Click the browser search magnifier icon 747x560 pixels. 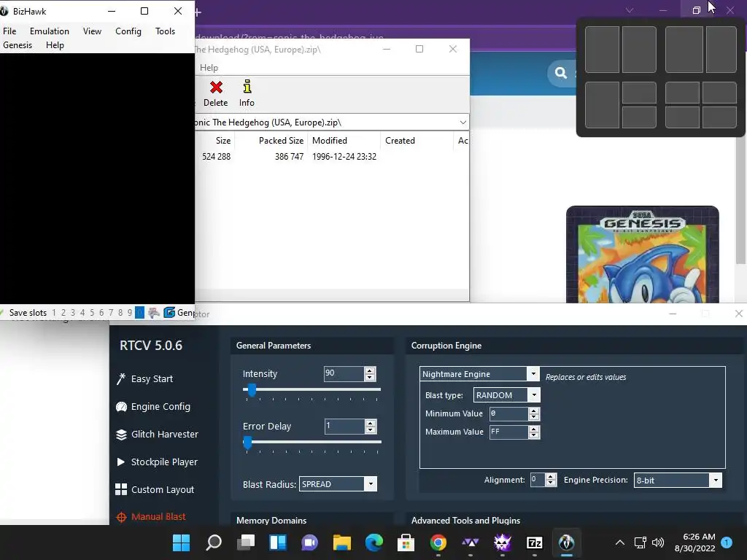pyautogui.click(x=561, y=73)
